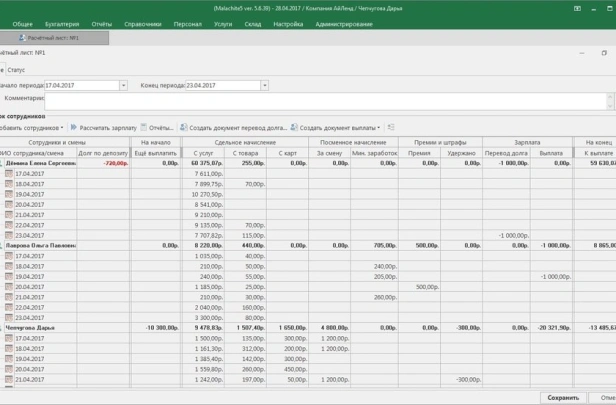Click the Рассчитать зарплату button

pos(108,128)
